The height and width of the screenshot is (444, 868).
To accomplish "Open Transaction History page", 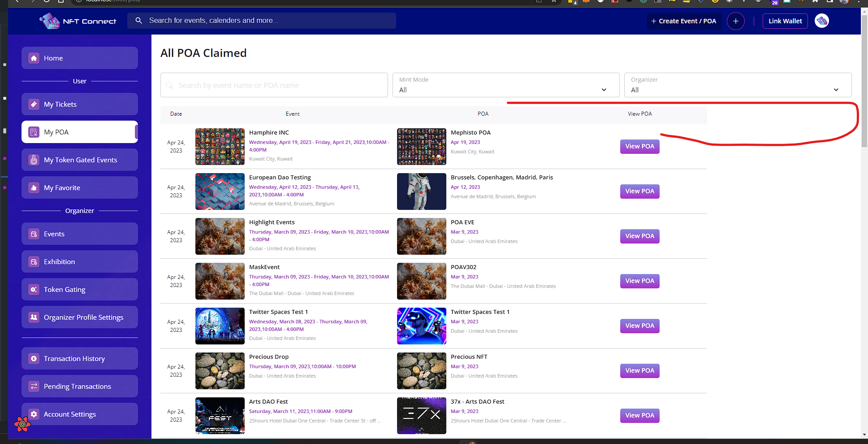I will tap(80, 358).
